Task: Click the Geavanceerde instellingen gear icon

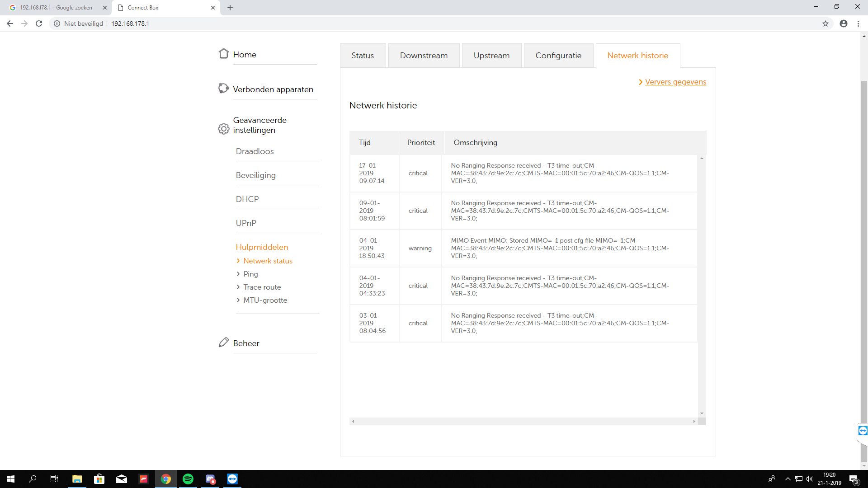Action: pos(223,129)
